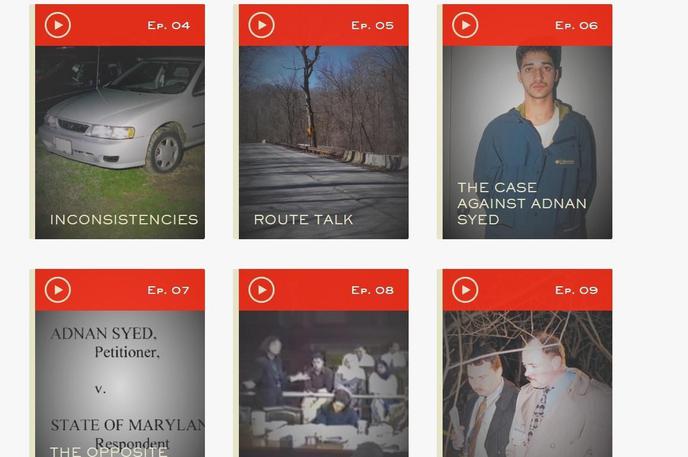Select the Ep. 04 label
The width and height of the screenshot is (688, 457).
coord(168,25)
